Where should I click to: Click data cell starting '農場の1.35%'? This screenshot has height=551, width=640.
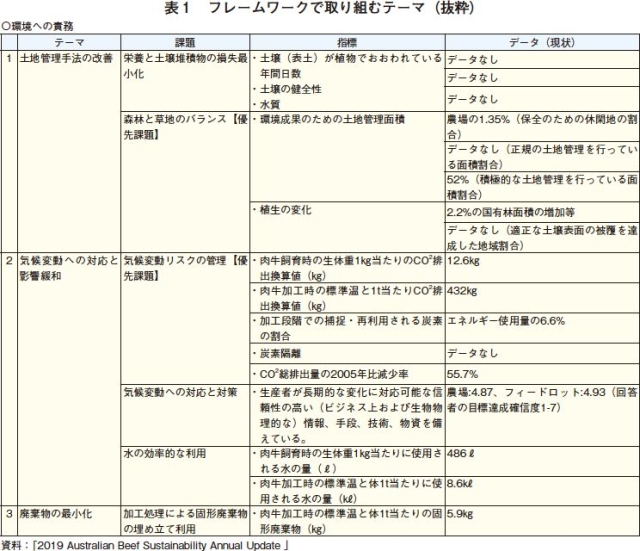tap(542, 127)
